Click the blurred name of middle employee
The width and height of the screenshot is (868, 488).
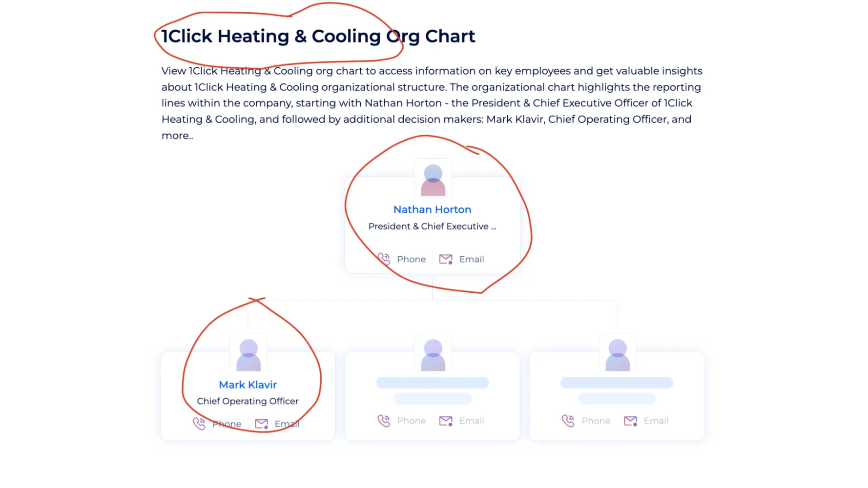pyautogui.click(x=433, y=383)
